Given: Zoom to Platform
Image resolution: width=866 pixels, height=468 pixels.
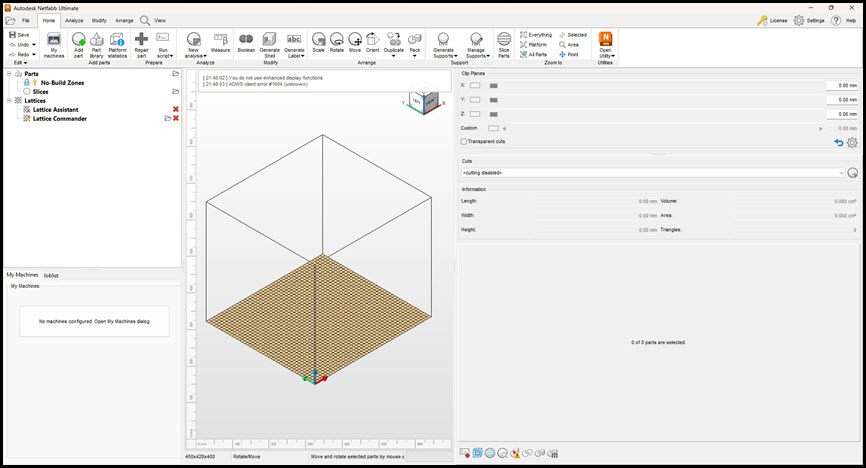Looking at the screenshot, I should [x=534, y=45].
